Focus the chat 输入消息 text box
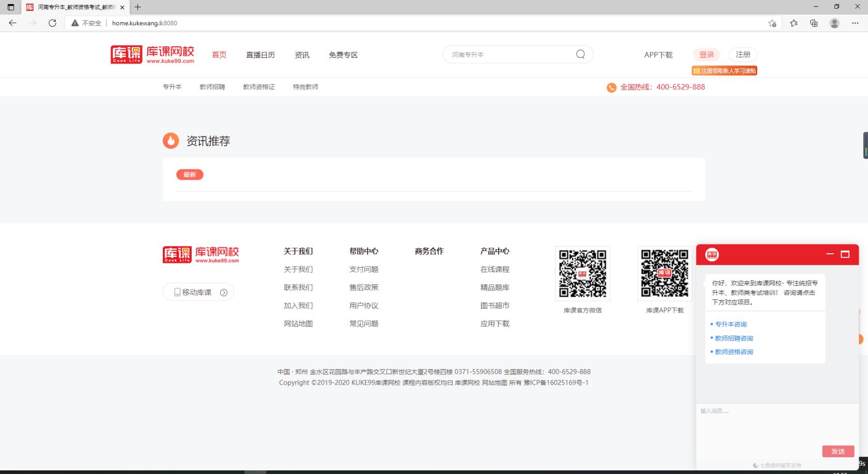This screenshot has height=474, width=868. [777, 423]
